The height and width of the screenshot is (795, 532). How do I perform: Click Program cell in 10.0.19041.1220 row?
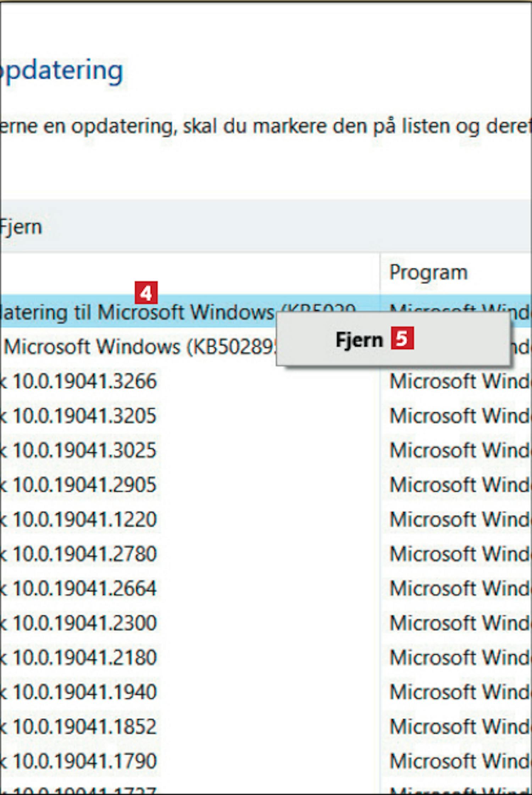(460, 519)
